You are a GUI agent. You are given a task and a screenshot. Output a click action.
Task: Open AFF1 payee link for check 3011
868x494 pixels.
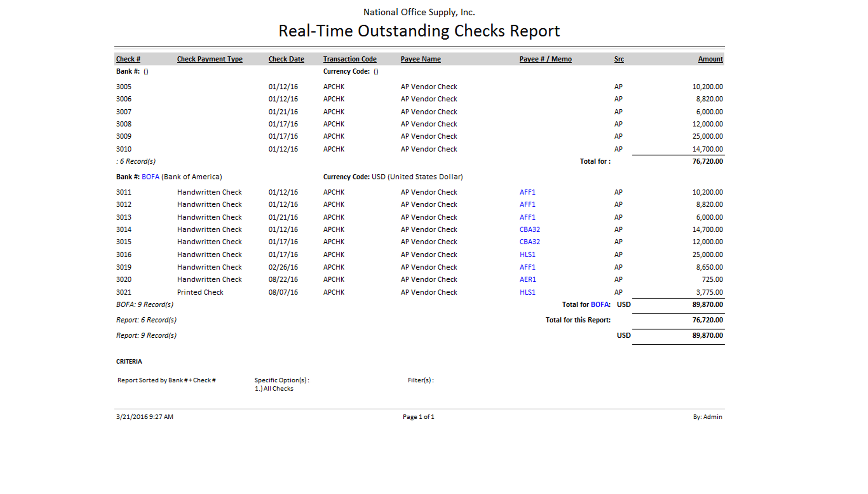tap(527, 192)
